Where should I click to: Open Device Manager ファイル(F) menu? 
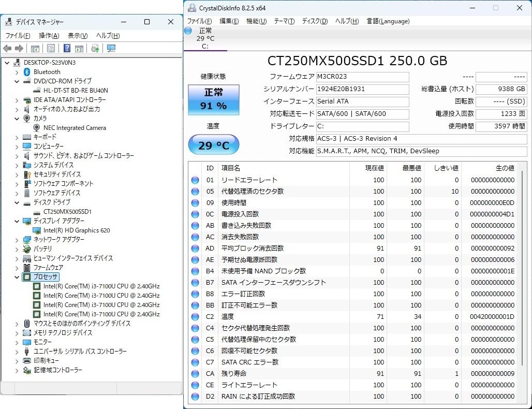pos(18,36)
